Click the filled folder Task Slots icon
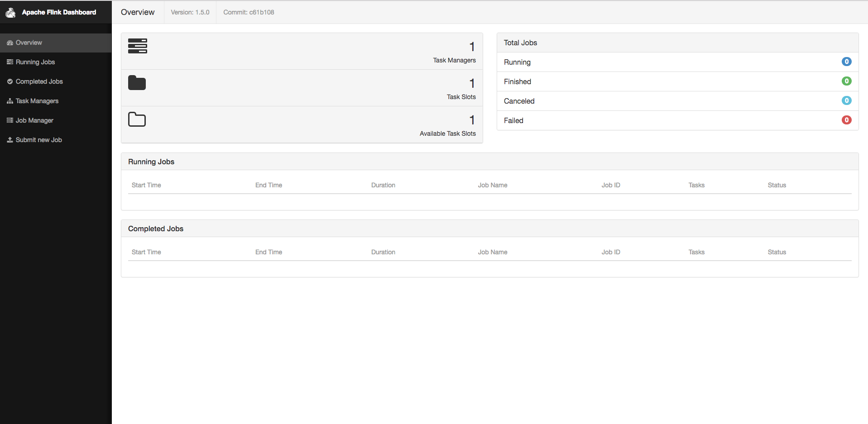The image size is (868, 424). tap(137, 83)
